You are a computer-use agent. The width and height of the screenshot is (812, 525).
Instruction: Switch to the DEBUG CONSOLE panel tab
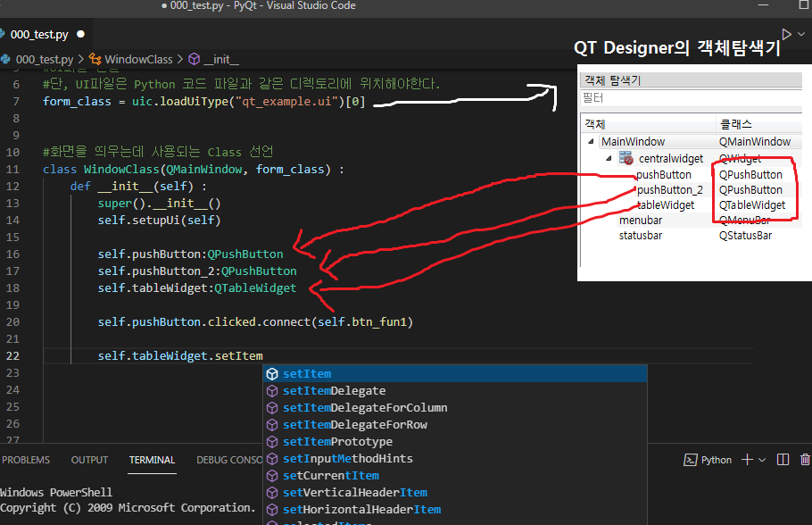point(230,460)
